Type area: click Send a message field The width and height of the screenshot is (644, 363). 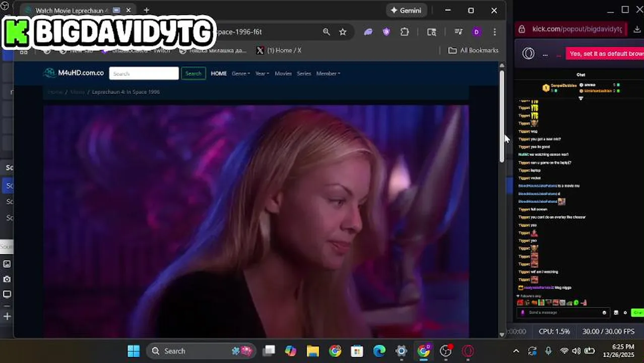563,313
